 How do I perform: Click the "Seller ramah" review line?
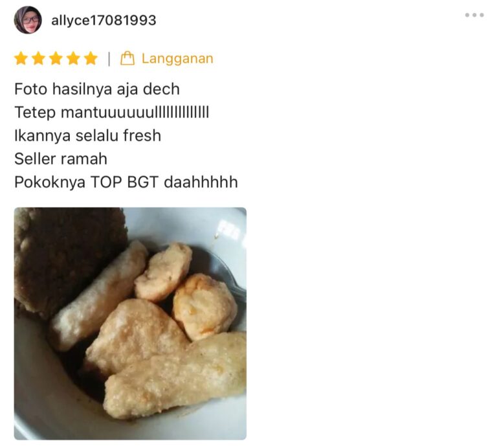point(61,159)
